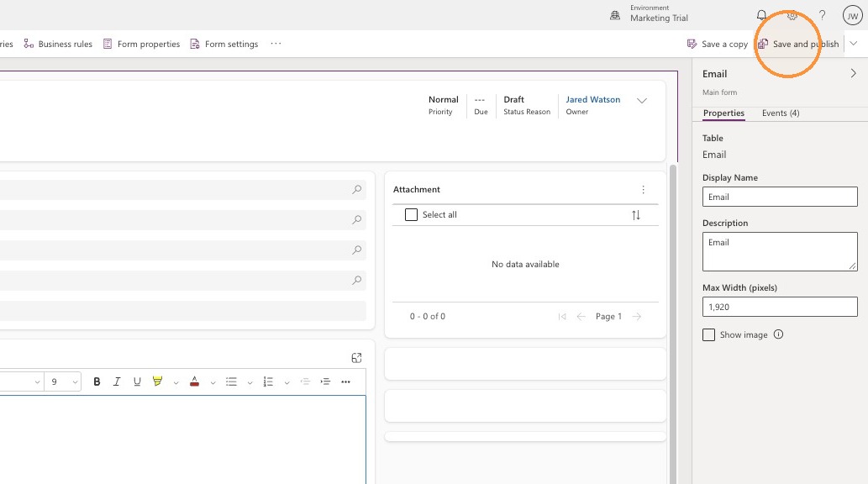Open numbered list style dropdown
Screen dimensions: 868x484
coord(287,382)
